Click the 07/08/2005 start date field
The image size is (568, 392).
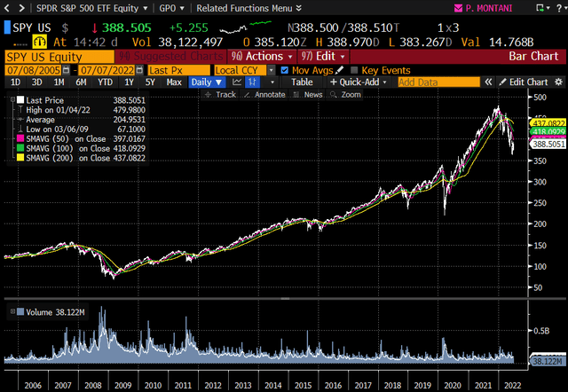click(34, 70)
